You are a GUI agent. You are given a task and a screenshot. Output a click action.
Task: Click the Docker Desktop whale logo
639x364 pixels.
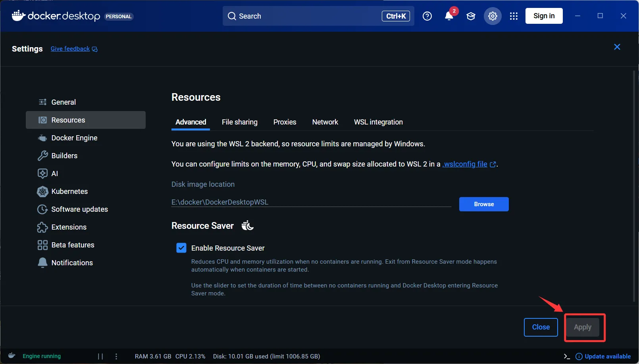(x=19, y=15)
